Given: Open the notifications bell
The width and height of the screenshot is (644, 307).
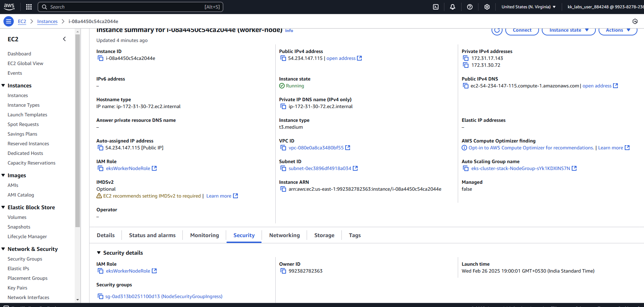Looking at the screenshot, I should click(453, 7).
